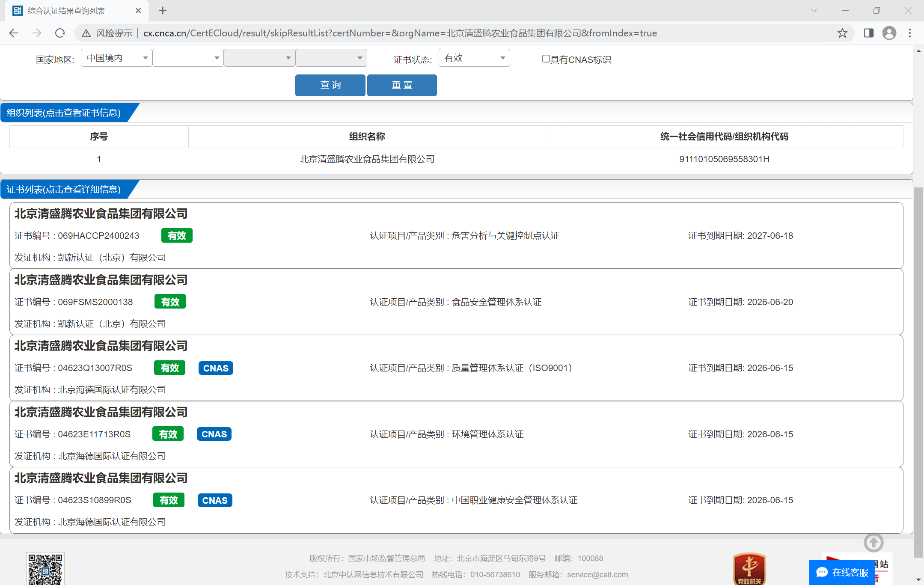Open the last greyed-out region dropdown
This screenshot has width=924, height=585.
[331, 58]
